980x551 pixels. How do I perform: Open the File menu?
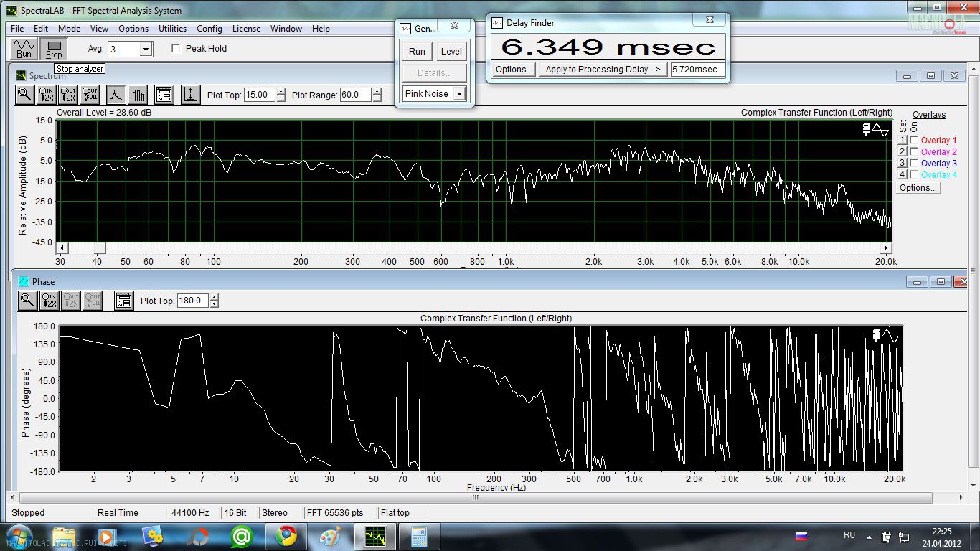click(17, 29)
